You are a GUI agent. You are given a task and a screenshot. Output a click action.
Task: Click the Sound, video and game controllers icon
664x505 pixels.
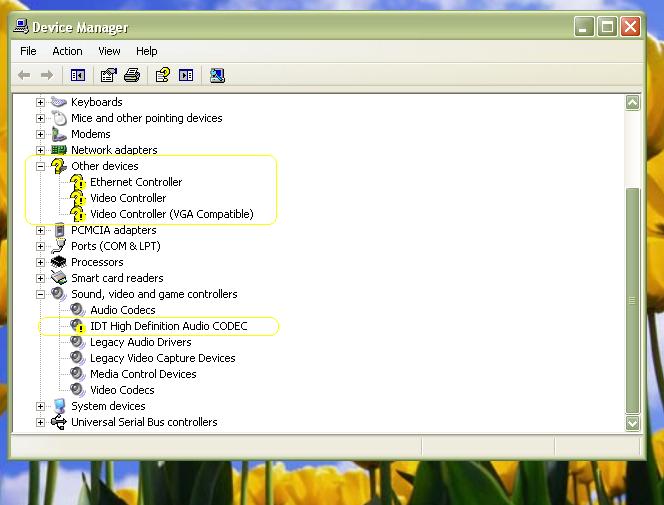[x=59, y=294]
